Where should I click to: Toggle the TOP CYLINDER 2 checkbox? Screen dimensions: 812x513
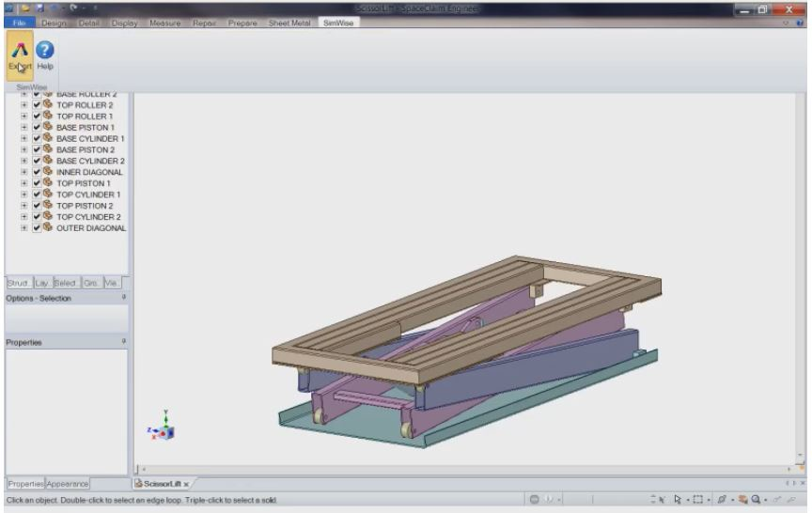(x=36, y=217)
